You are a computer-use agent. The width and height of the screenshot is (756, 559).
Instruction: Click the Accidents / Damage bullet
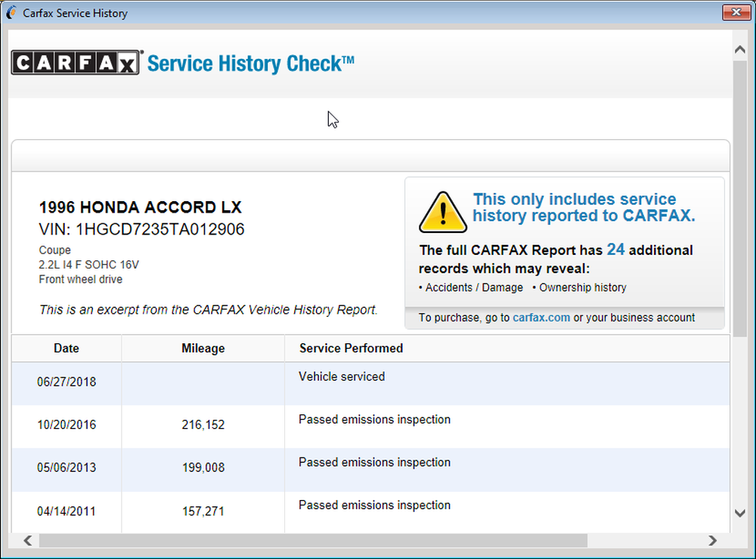tap(470, 287)
